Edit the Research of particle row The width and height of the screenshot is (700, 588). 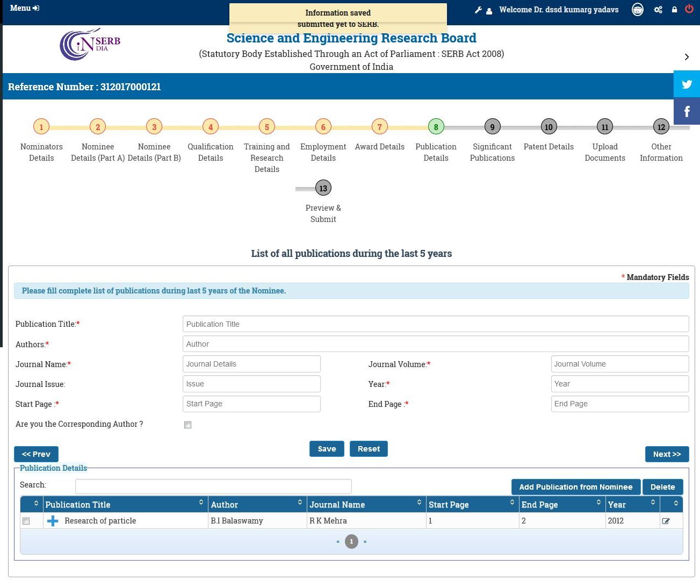[666, 521]
